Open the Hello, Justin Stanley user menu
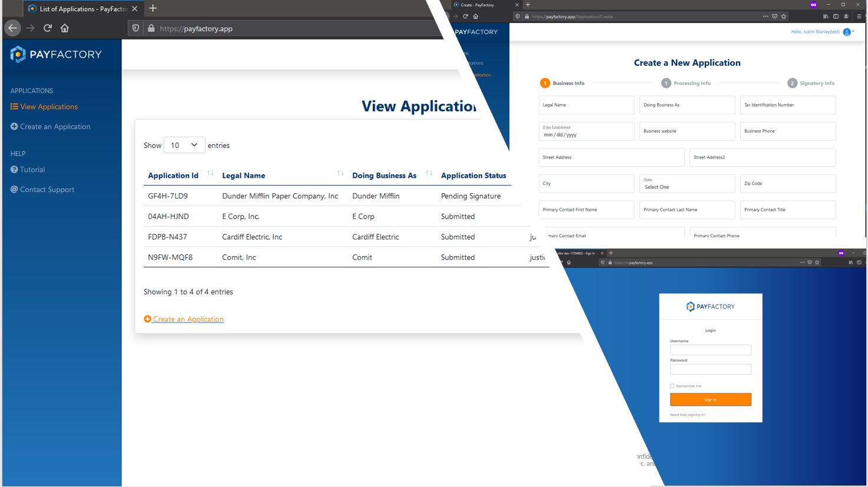 823,32
